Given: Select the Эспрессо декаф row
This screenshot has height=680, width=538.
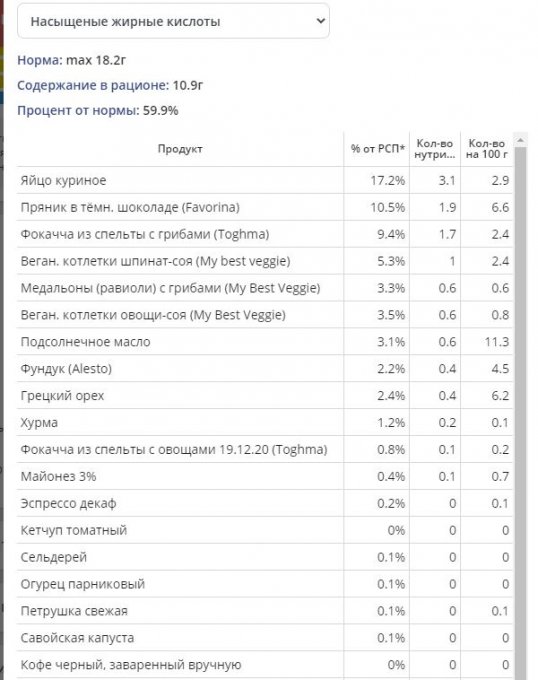Looking at the screenshot, I should (264, 503).
